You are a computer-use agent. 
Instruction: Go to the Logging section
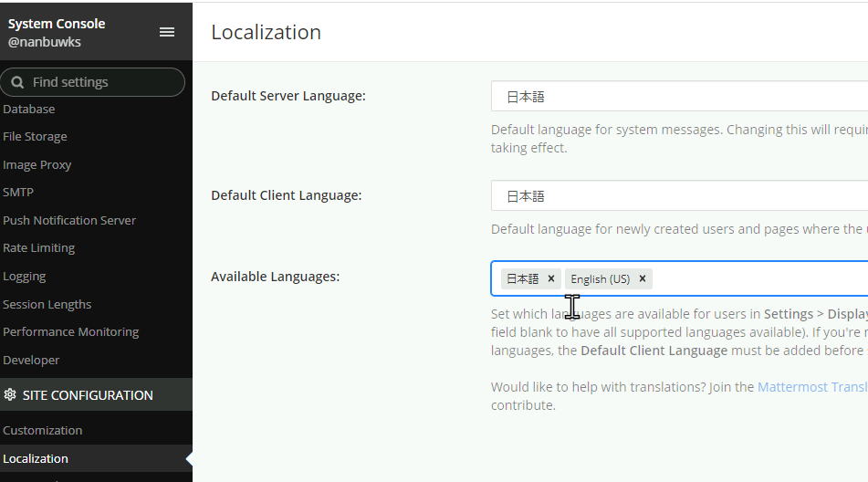pyautogui.click(x=25, y=276)
